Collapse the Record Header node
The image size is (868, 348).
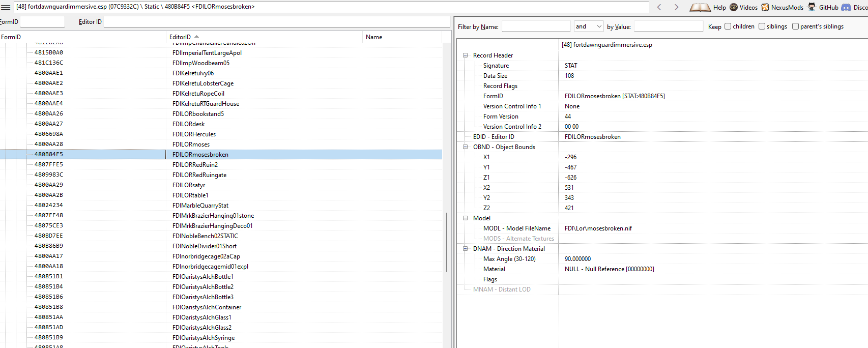coord(465,55)
